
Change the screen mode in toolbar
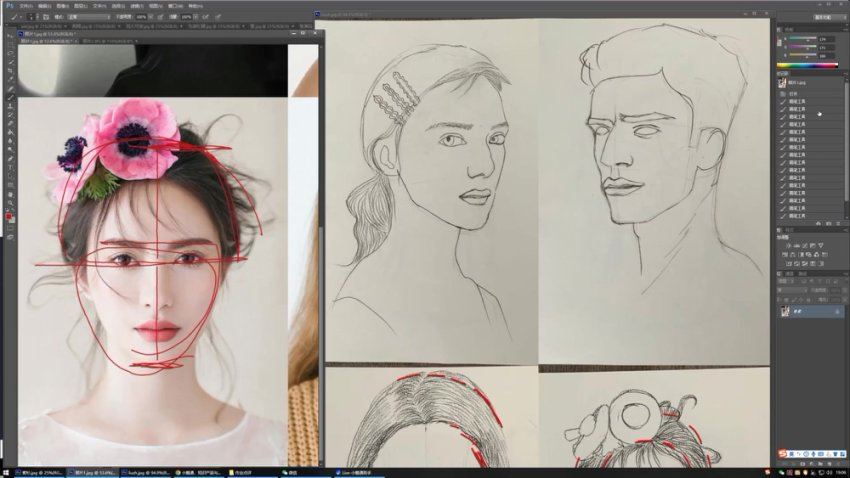[x=10, y=237]
